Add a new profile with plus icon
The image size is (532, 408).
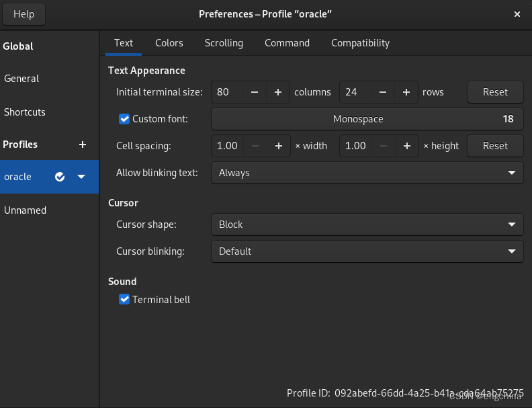[x=83, y=145]
